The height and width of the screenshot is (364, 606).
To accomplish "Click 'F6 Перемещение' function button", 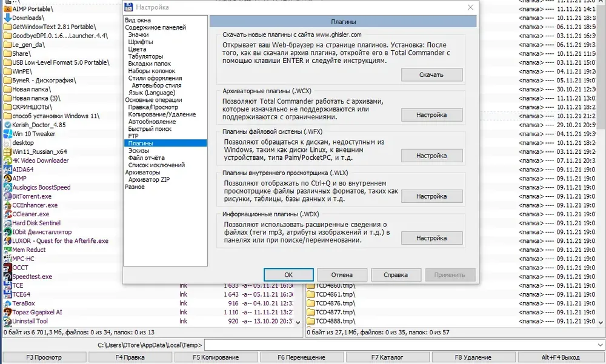I will pyautogui.click(x=301, y=357).
